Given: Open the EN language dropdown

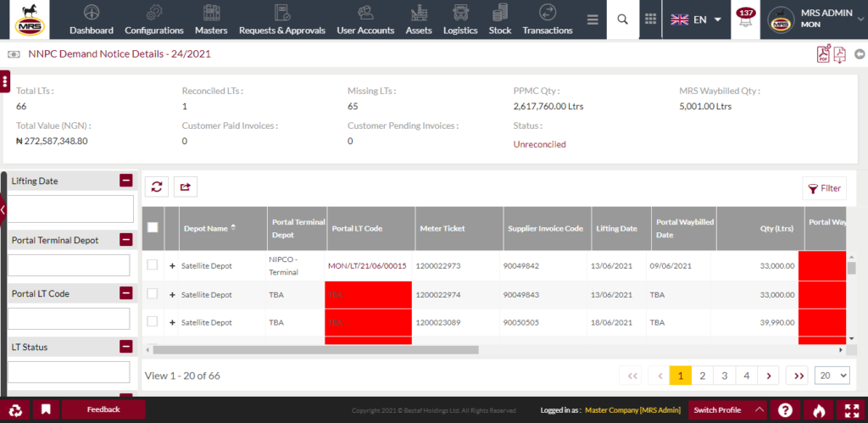Looking at the screenshot, I should point(696,19).
